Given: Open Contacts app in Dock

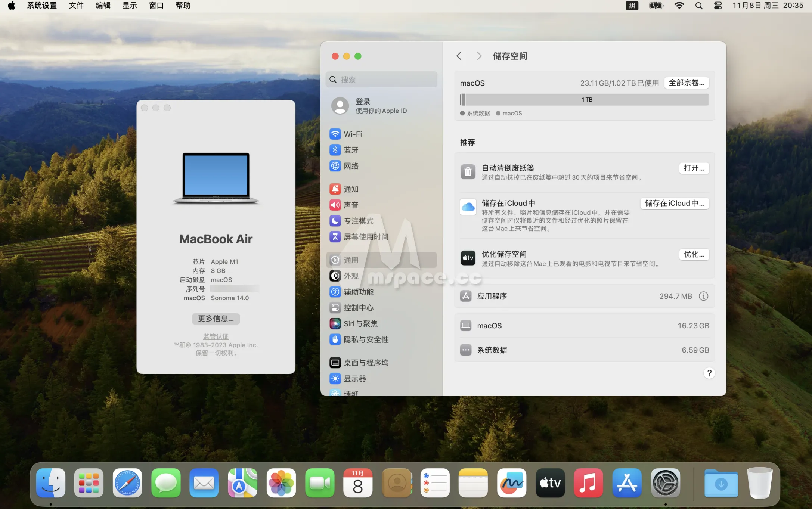Looking at the screenshot, I should (397, 483).
